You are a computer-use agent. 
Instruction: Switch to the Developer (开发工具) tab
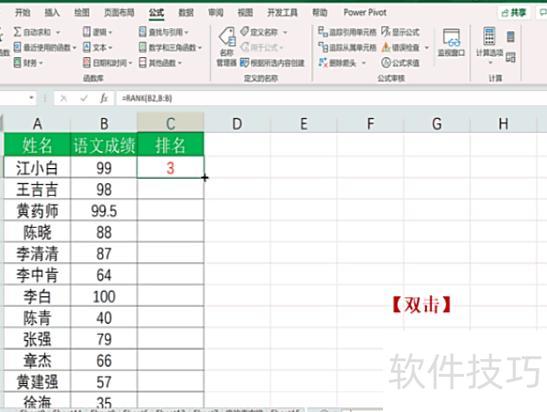(282, 13)
